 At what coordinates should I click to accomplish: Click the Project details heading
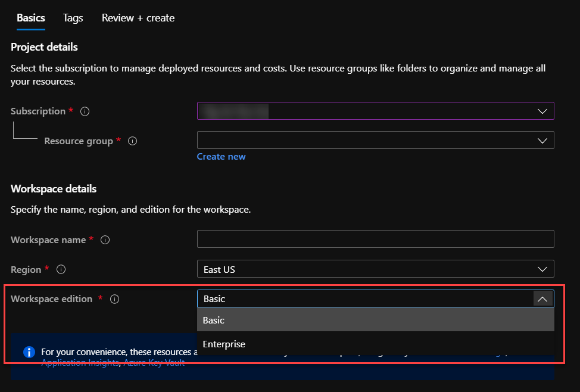tap(44, 48)
